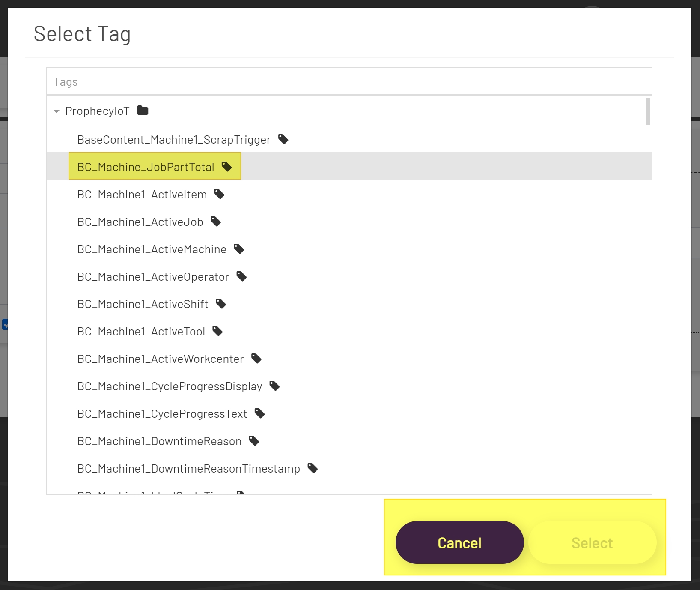Collapse the ProphecyIoT tree node
Image resolution: width=700 pixels, height=590 pixels.
(x=56, y=111)
